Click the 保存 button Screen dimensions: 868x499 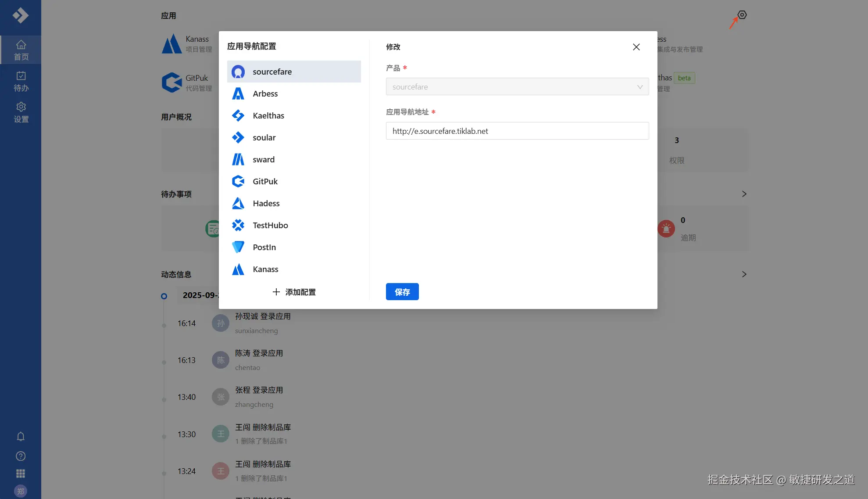402,292
